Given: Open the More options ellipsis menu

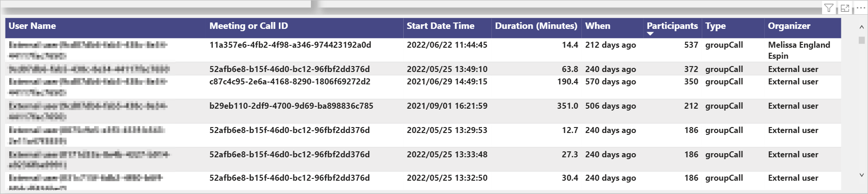Looking at the screenshot, I should point(860,8).
